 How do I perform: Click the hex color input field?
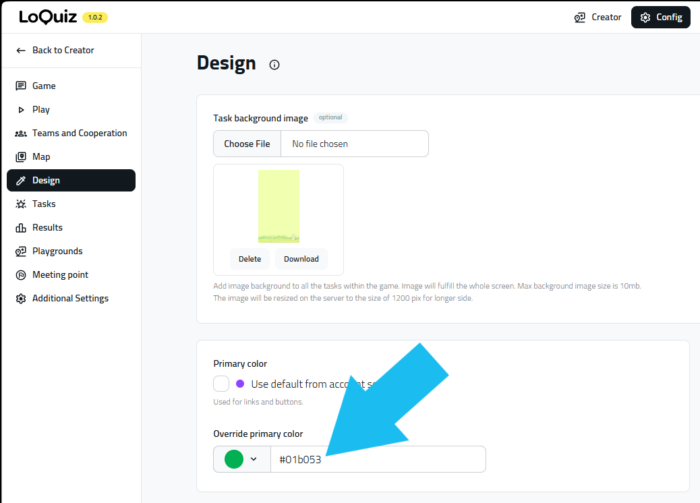click(x=378, y=459)
